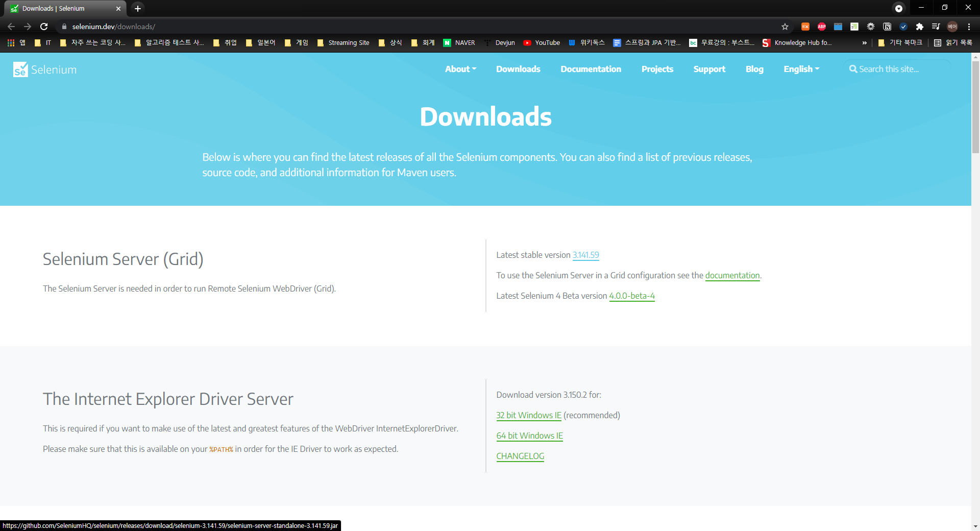
Task: Download 64 bit Windows IE driver
Action: click(529, 436)
